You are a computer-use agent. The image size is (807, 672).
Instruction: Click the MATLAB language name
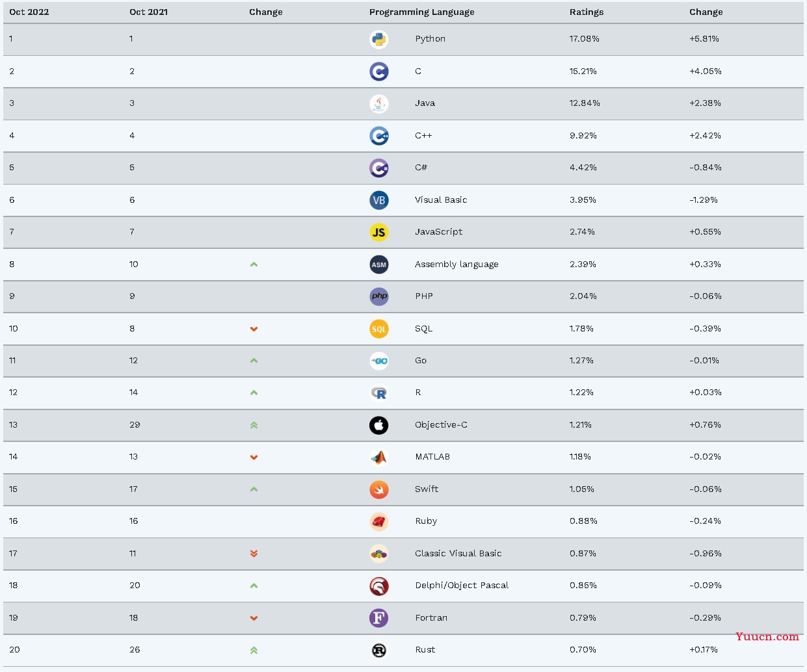pyautogui.click(x=432, y=457)
